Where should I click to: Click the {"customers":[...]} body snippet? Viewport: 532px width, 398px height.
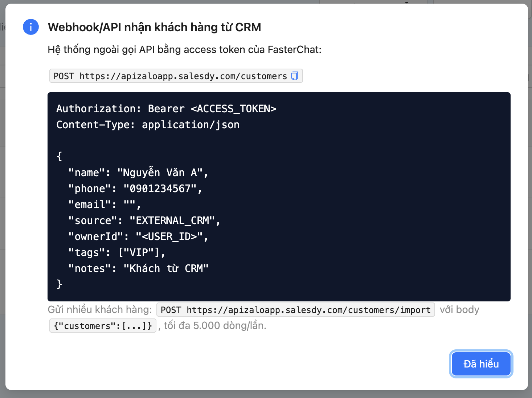pyautogui.click(x=103, y=326)
